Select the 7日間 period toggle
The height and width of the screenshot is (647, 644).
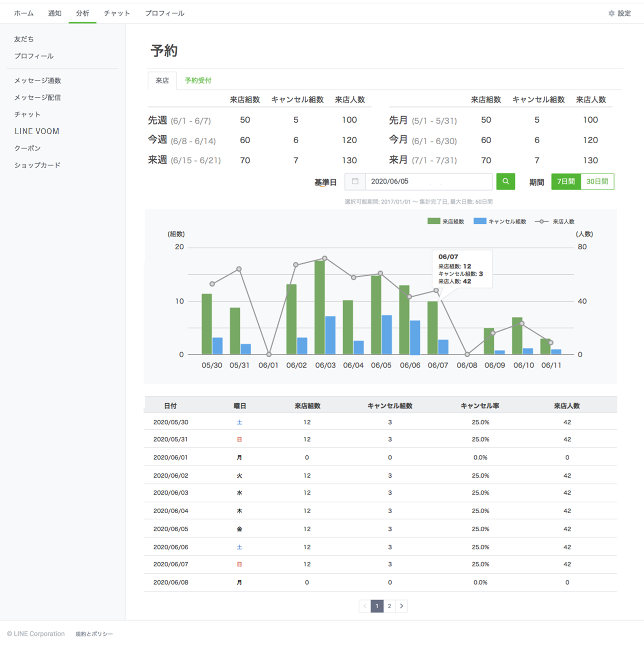point(565,181)
